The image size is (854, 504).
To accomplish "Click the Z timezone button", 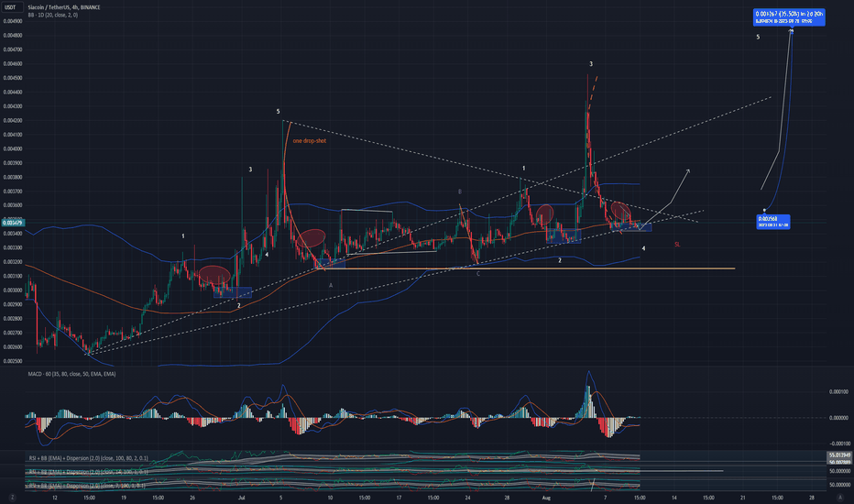I will pos(12,498).
